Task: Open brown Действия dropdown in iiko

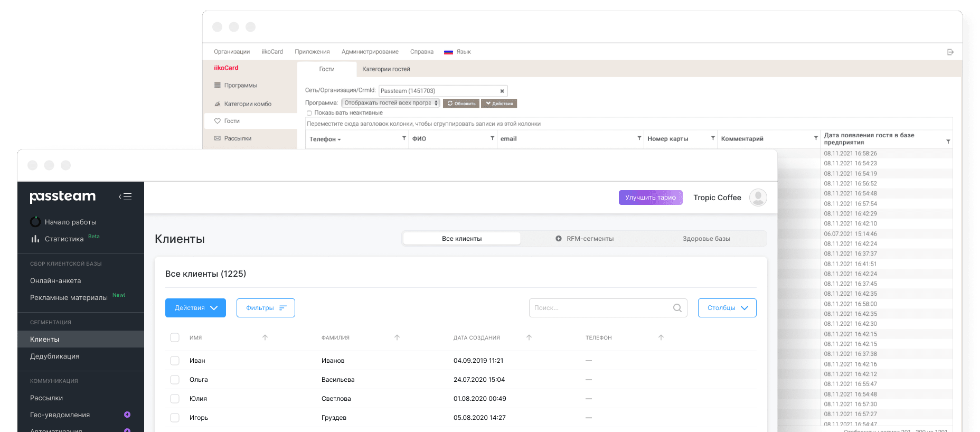Action: pyautogui.click(x=499, y=104)
